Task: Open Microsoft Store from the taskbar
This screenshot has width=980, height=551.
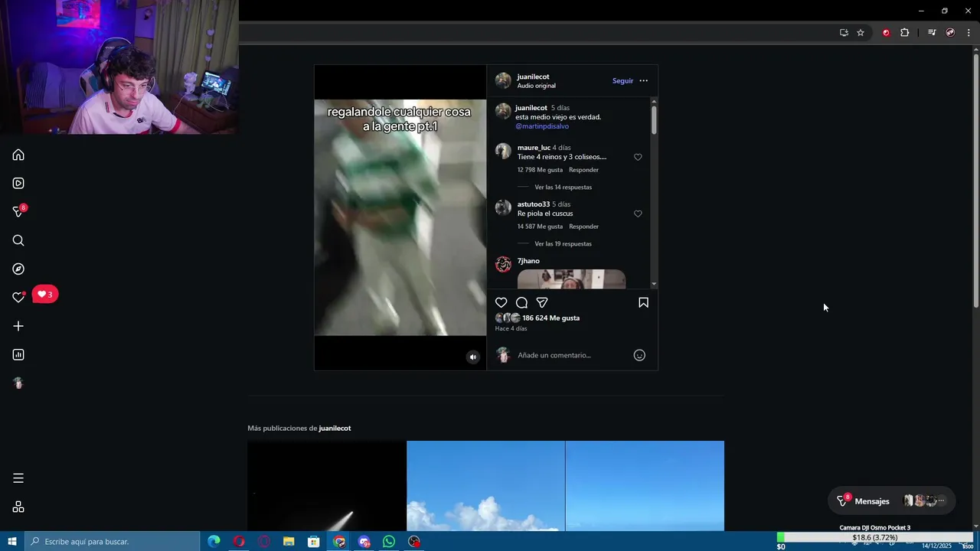Action: tap(314, 541)
